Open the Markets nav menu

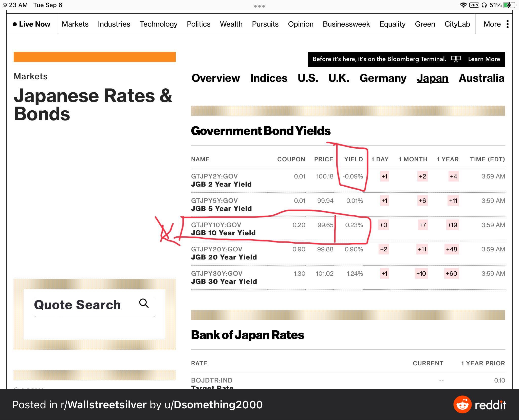75,24
